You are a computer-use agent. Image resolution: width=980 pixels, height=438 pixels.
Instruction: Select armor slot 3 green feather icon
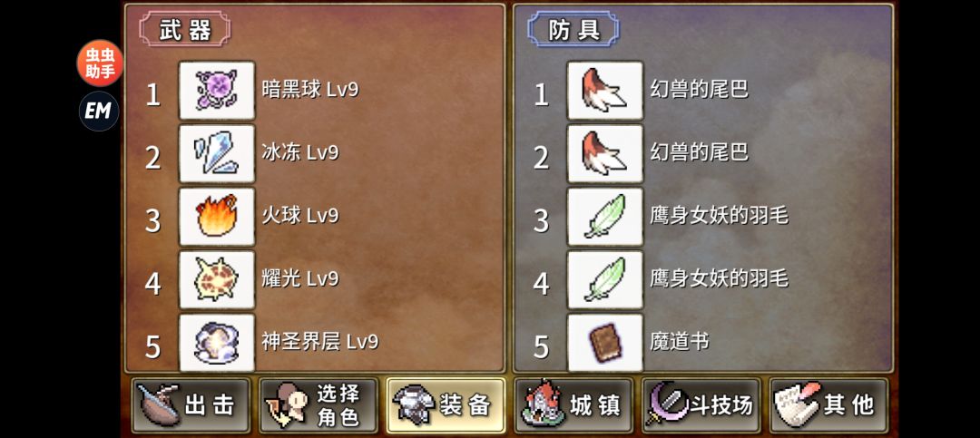[x=605, y=217]
